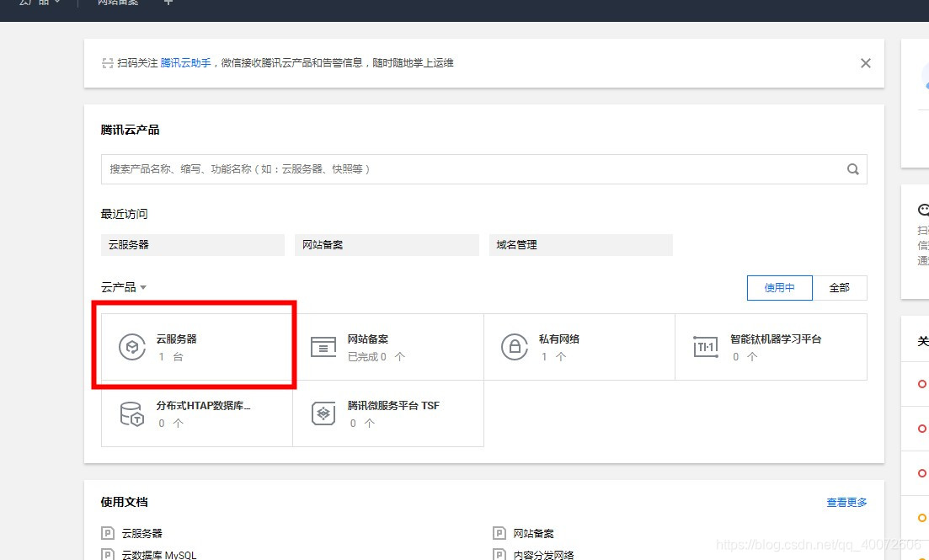The image size is (929, 560).
Task: Open 网站备案 under 最近访问
Action: coord(387,245)
